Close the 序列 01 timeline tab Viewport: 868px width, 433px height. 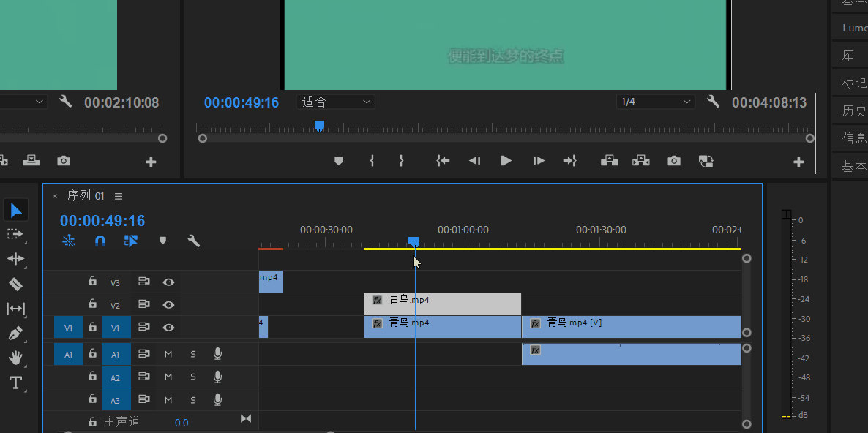click(x=54, y=196)
